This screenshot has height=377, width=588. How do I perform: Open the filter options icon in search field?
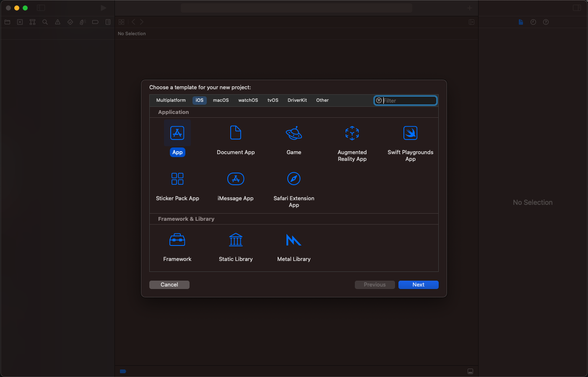[x=379, y=101]
